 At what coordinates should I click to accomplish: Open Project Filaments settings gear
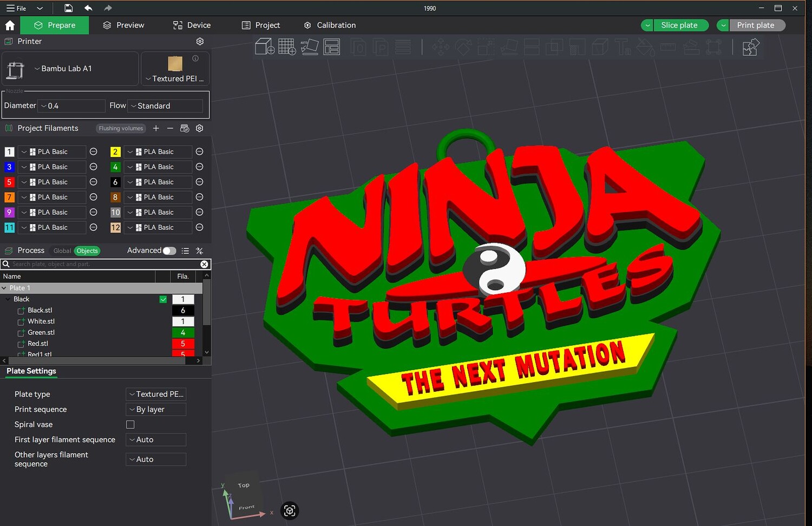pos(200,128)
